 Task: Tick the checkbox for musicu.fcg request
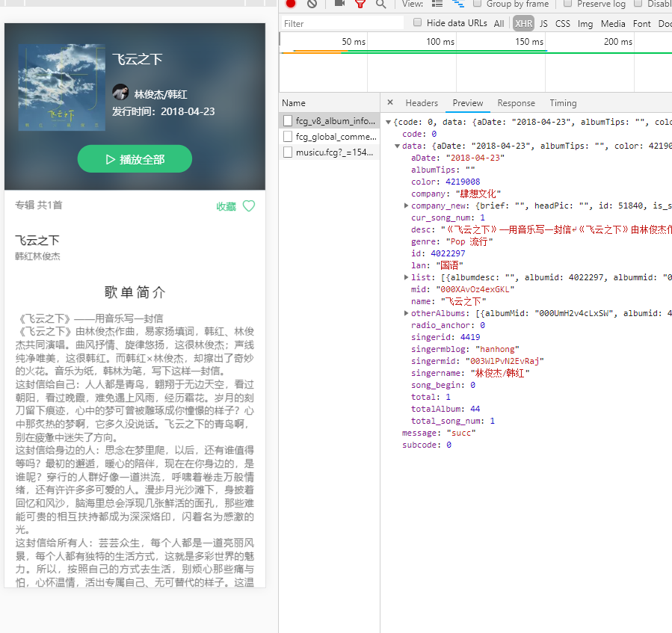[288, 152]
